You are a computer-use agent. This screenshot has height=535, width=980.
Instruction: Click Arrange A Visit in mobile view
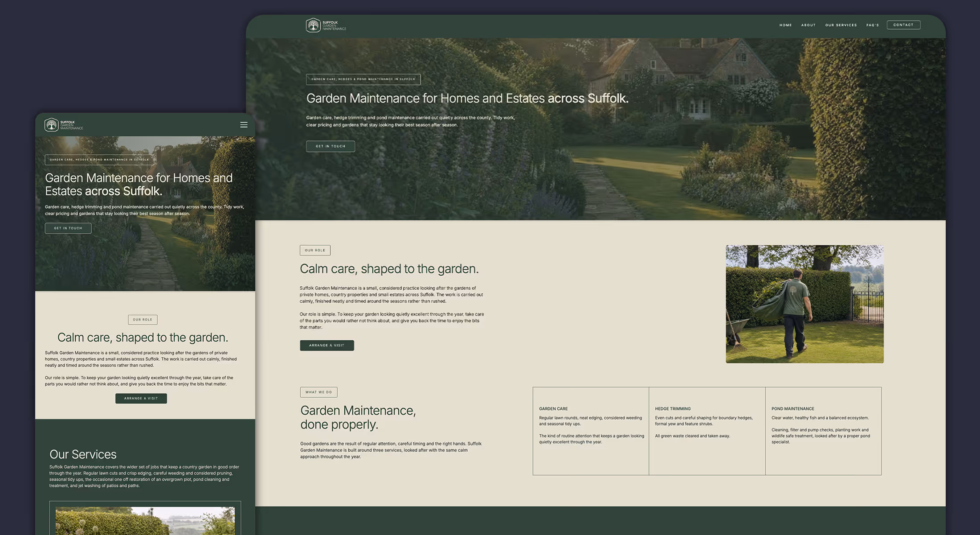tap(141, 399)
